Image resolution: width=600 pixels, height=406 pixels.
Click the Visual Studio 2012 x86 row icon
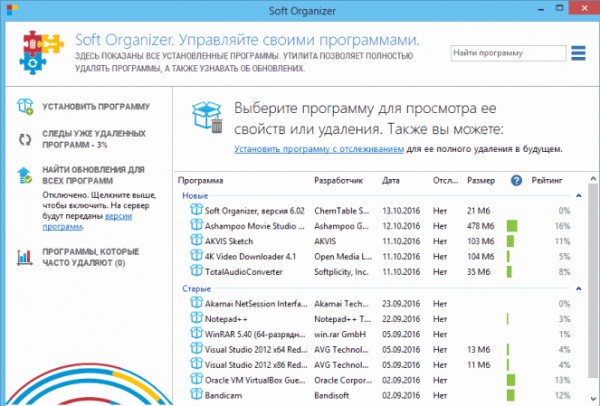pyautogui.click(x=196, y=364)
